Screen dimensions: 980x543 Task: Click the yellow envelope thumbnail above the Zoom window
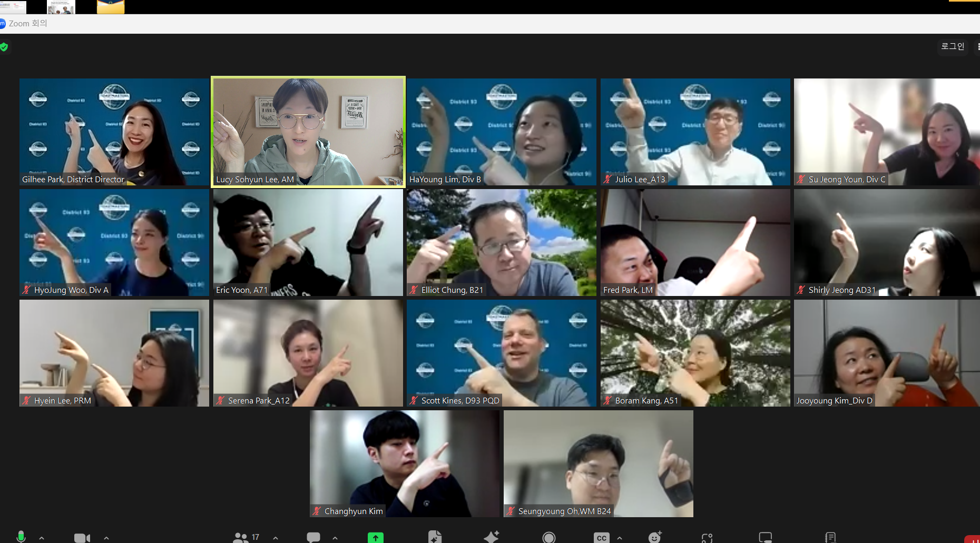click(x=111, y=7)
